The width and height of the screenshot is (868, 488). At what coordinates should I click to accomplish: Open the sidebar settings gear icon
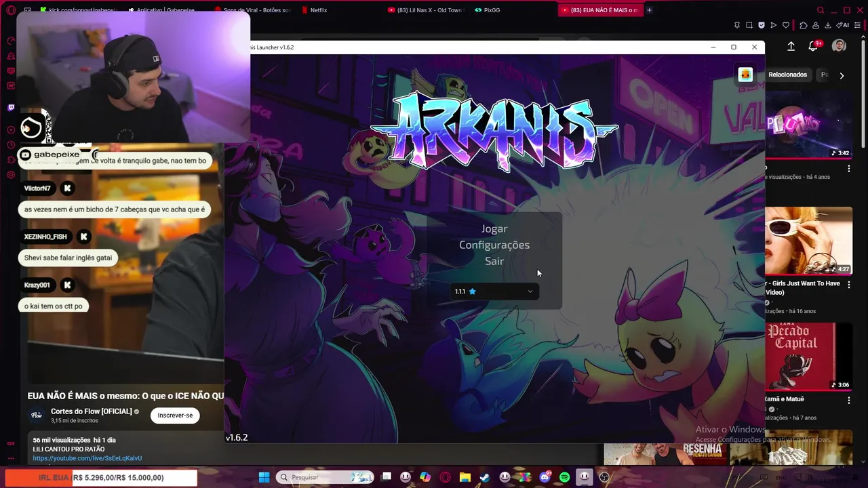[11, 175]
